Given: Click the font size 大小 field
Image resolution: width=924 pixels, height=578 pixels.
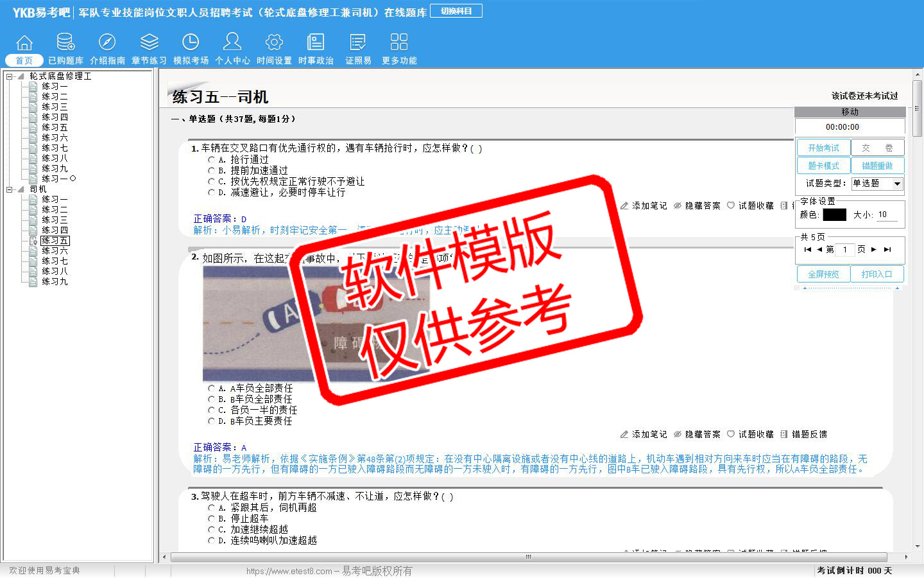Looking at the screenshot, I should pyautogui.click(x=887, y=215).
